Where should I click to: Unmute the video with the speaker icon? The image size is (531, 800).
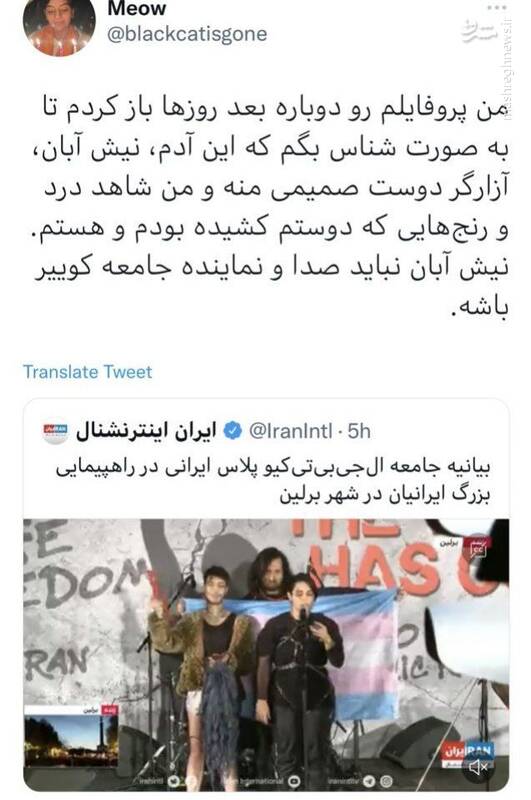tap(478, 766)
